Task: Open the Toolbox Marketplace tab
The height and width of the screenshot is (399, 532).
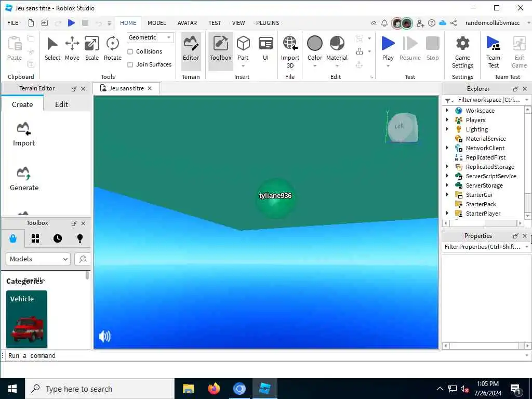Action: coord(13,238)
